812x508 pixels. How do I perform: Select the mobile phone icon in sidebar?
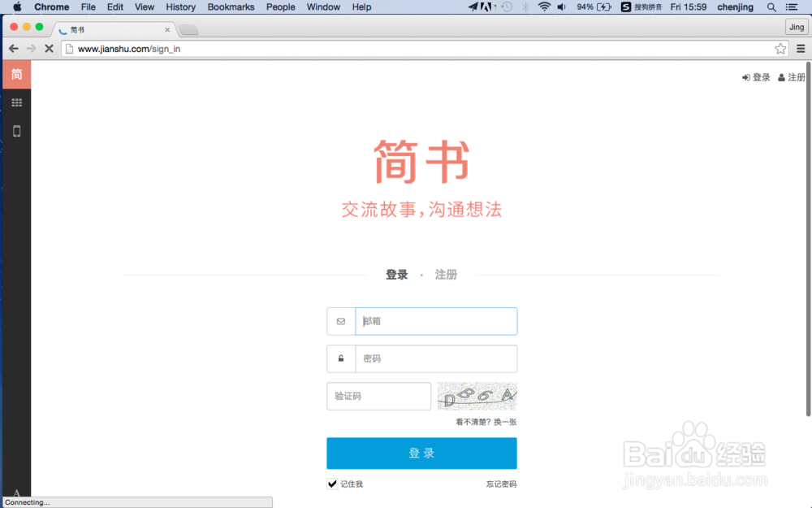coord(16,131)
